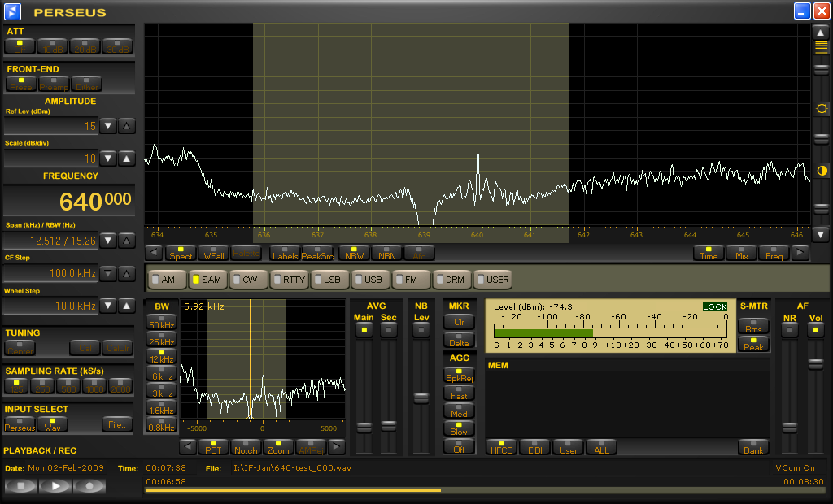Click left arrow beside PBT button
The image size is (833, 504).
[188, 447]
